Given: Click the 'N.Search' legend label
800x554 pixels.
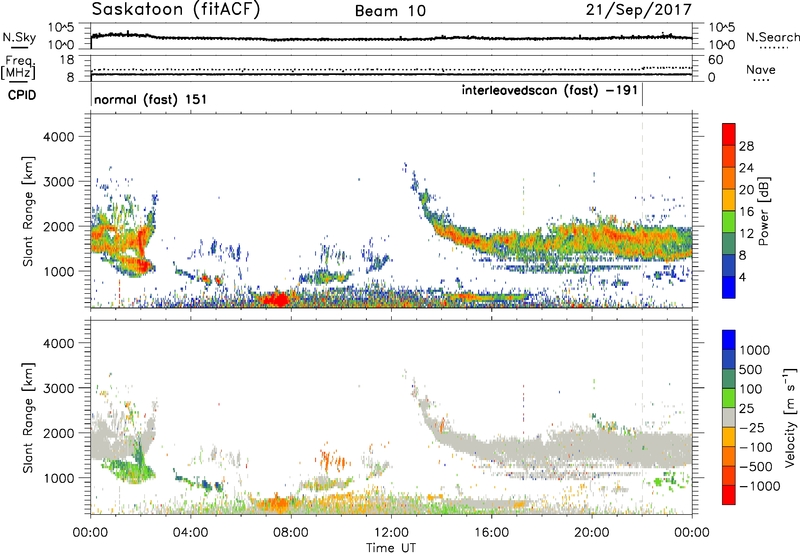Looking at the screenshot, I should coord(772,37).
